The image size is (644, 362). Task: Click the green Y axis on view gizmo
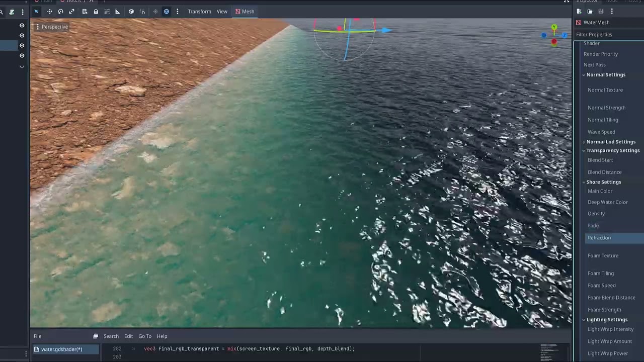[x=554, y=27]
